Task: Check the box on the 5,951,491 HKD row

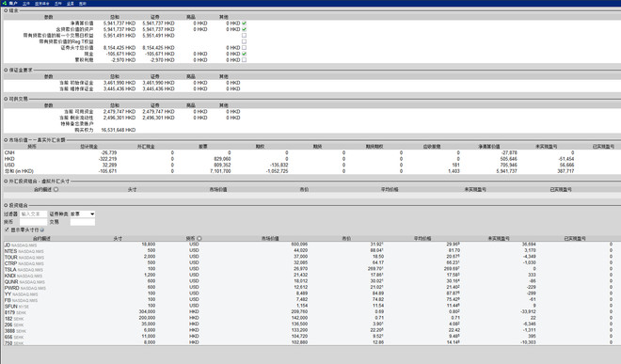Action: [x=244, y=35]
